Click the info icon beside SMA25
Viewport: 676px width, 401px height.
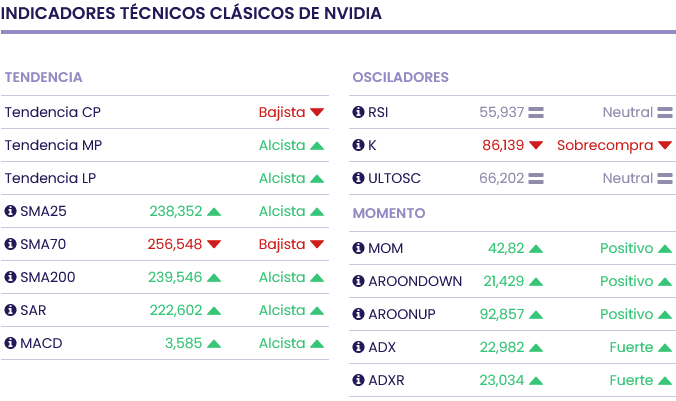(11, 211)
